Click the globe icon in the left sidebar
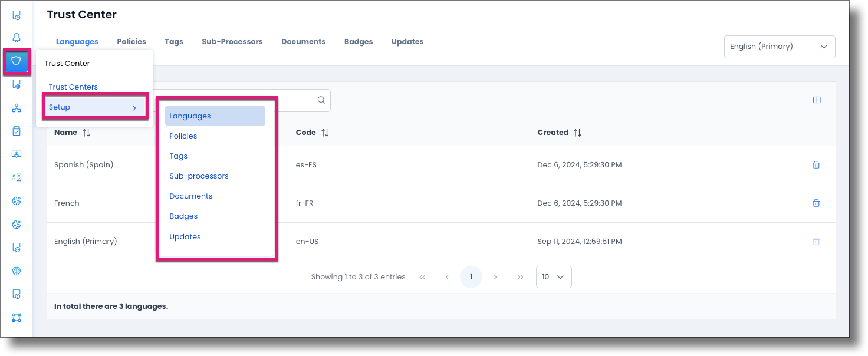Screen dimensions: 868x356 (x=16, y=271)
